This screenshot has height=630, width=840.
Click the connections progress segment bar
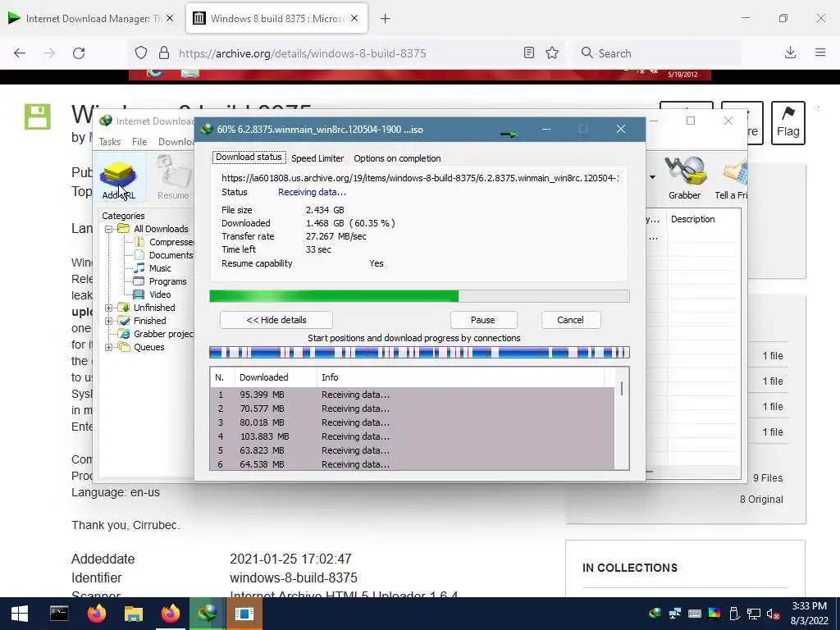pyautogui.click(x=419, y=353)
